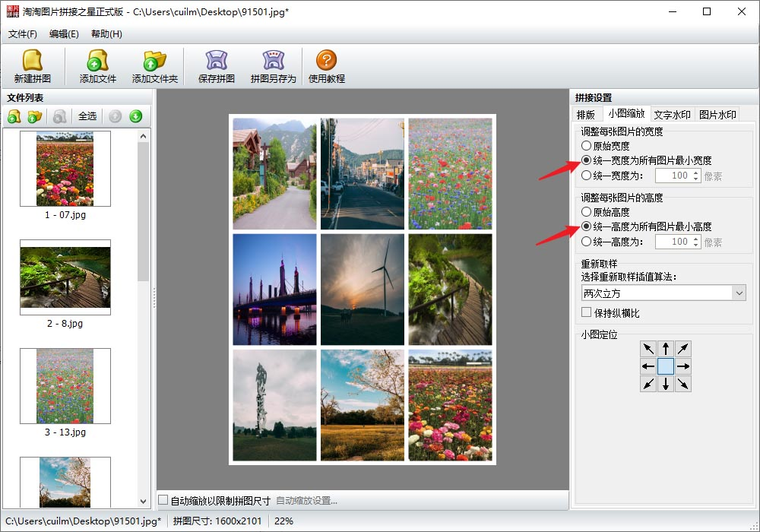This screenshot has width=760, height=532.
Task: Open the 编辑(E) menu
Action: pos(64,34)
